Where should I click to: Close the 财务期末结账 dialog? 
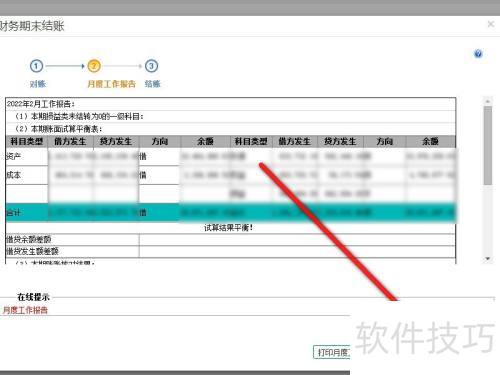491,24
